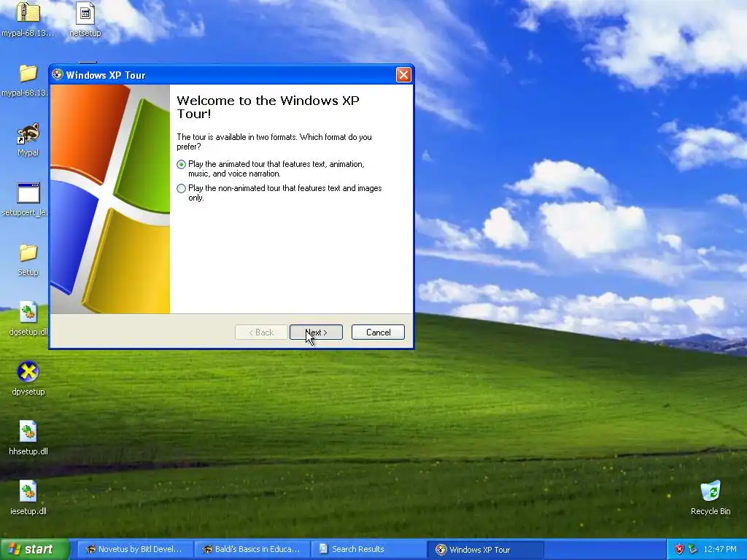Click the 'Which format do you prefer?' text
The image size is (747, 560).
pos(274,142)
